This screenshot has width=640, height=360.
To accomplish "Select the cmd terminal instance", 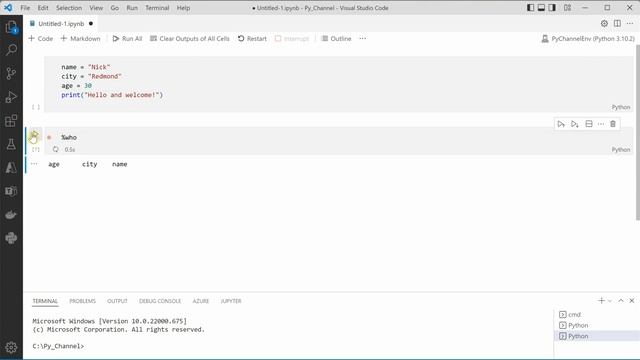I will [x=597, y=314].
